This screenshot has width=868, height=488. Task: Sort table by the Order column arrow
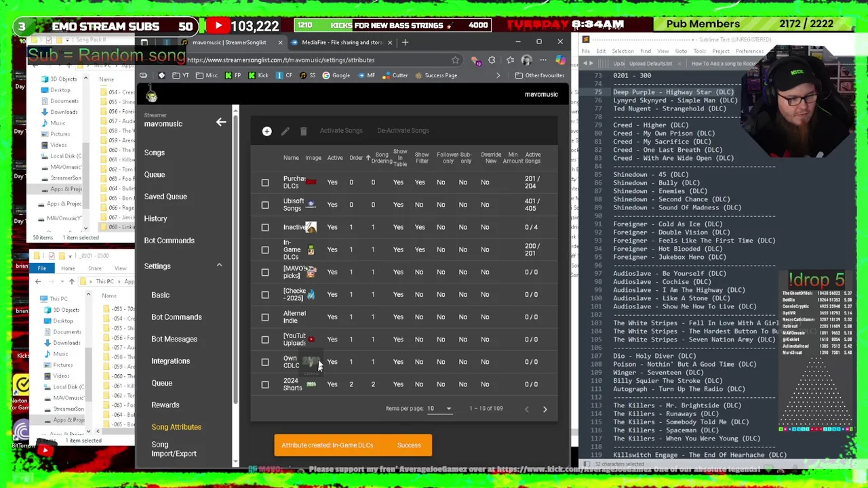368,158
